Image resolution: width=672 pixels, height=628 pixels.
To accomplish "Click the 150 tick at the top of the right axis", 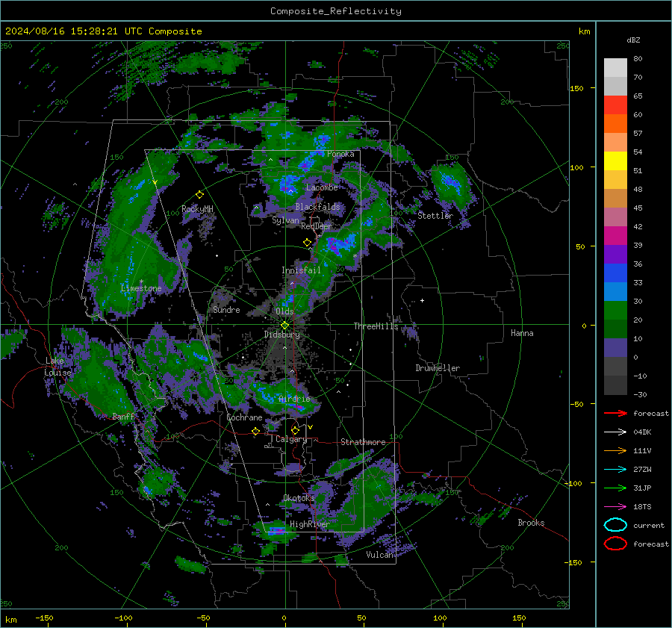I will 576,88.
